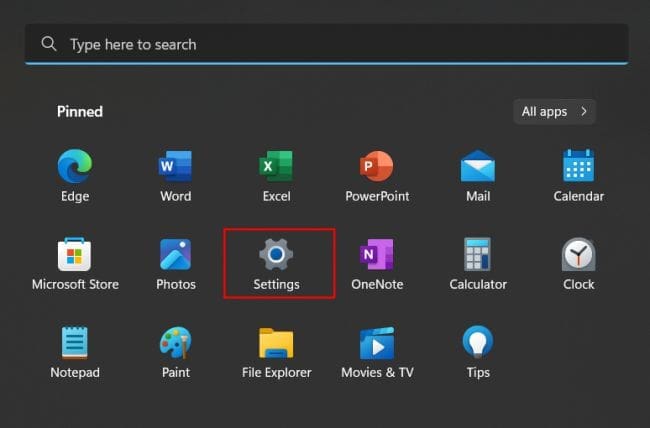This screenshot has height=428, width=650.
Task: Open Movies & TV app
Action: pyautogui.click(x=377, y=343)
